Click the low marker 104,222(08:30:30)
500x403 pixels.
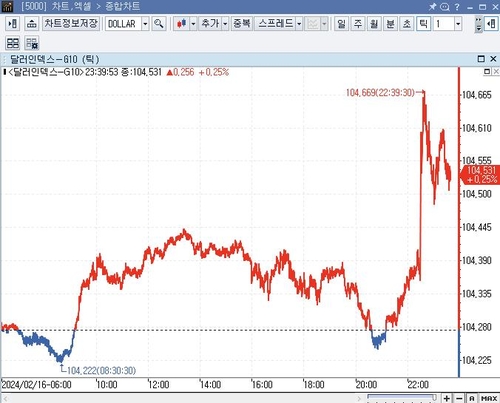[101, 370]
